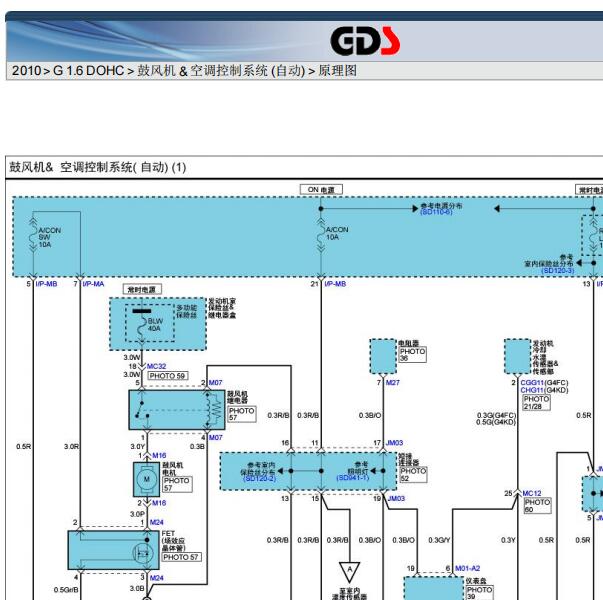Image resolution: width=603 pixels, height=600 pixels.
Task: Click the '0.3G(G4FC)' wire label
Action: click(496, 415)
